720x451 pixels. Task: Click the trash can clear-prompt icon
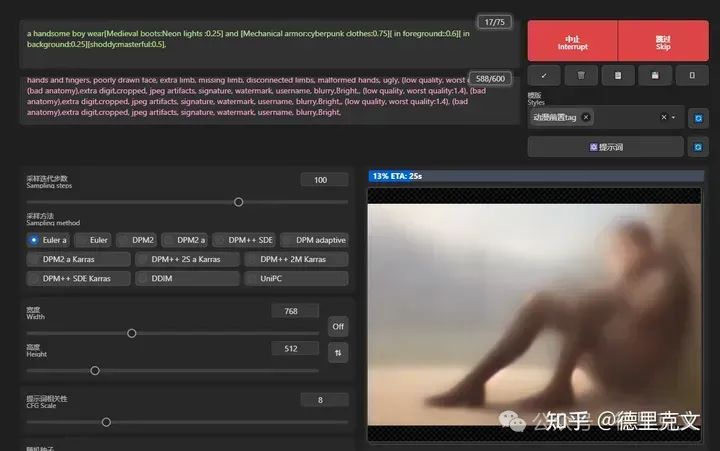(x=581, y=75)
